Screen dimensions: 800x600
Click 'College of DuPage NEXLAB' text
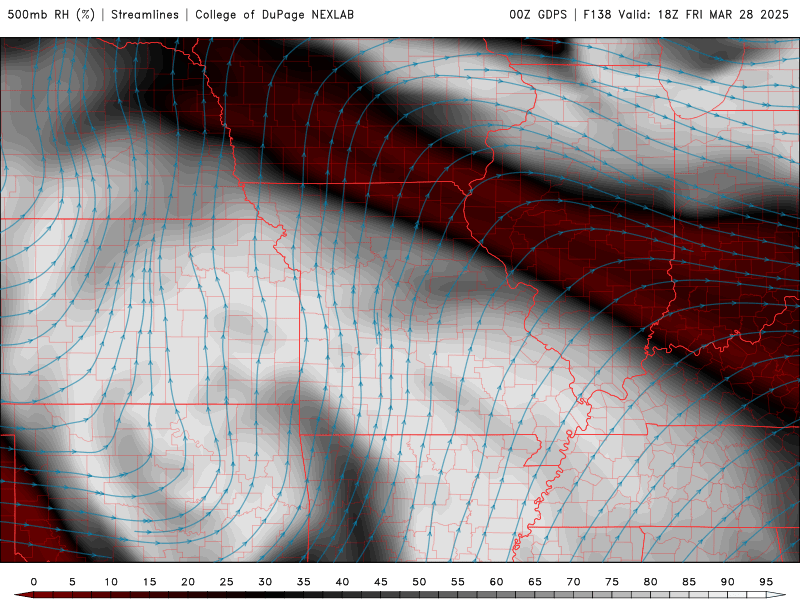[274, 15]
